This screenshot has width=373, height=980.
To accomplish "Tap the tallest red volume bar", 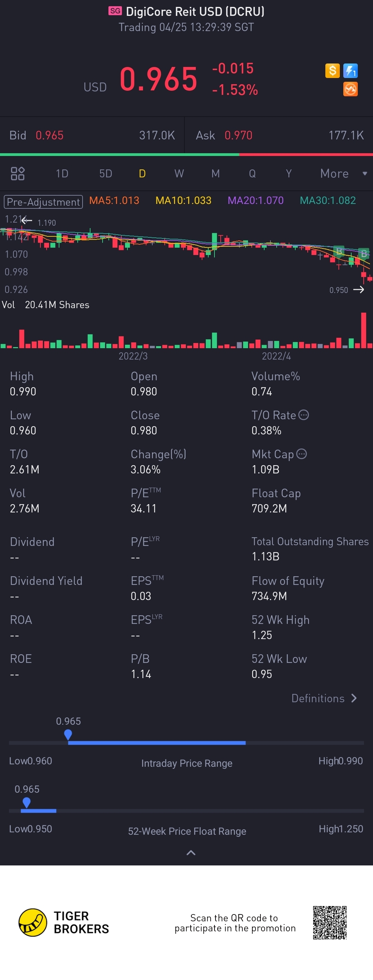I will [x=363, y=330].
